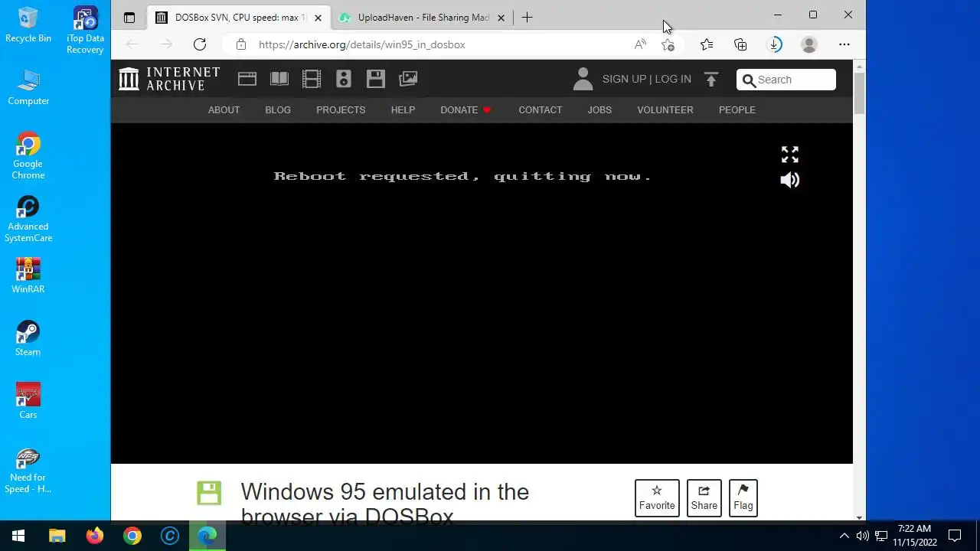Click the browser Refresh button
This screenshot has height=551, width=980.
200,44
